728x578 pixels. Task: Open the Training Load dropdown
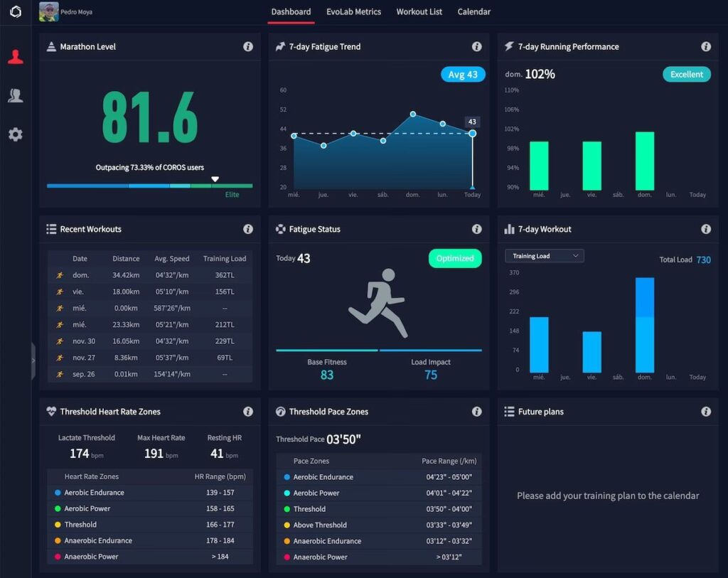545,256
